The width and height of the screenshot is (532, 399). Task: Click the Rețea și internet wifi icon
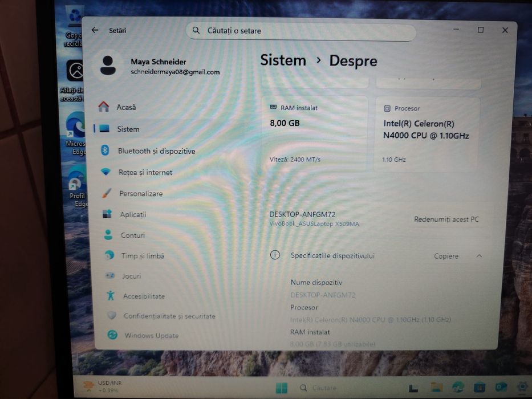click(105, 172)
